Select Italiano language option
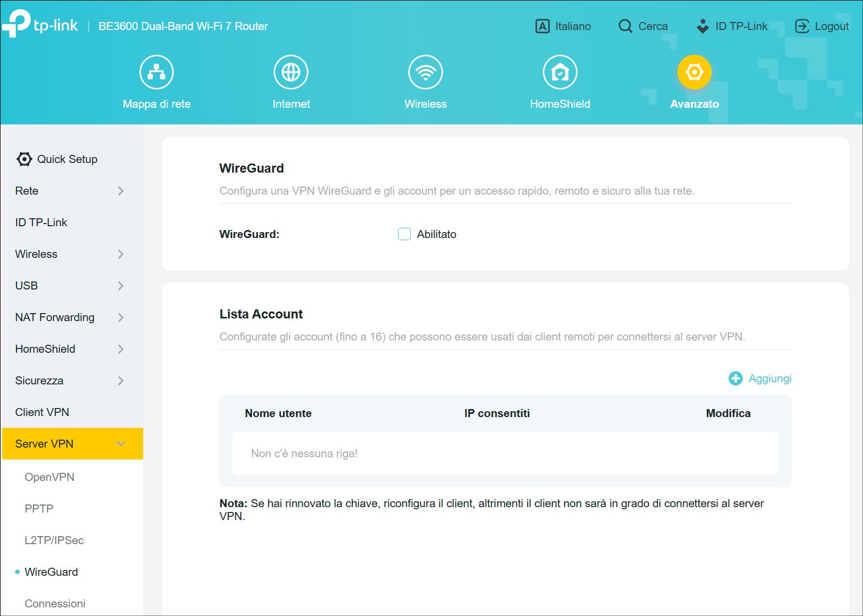The image size is (863, 616). (x=573, y=26)
